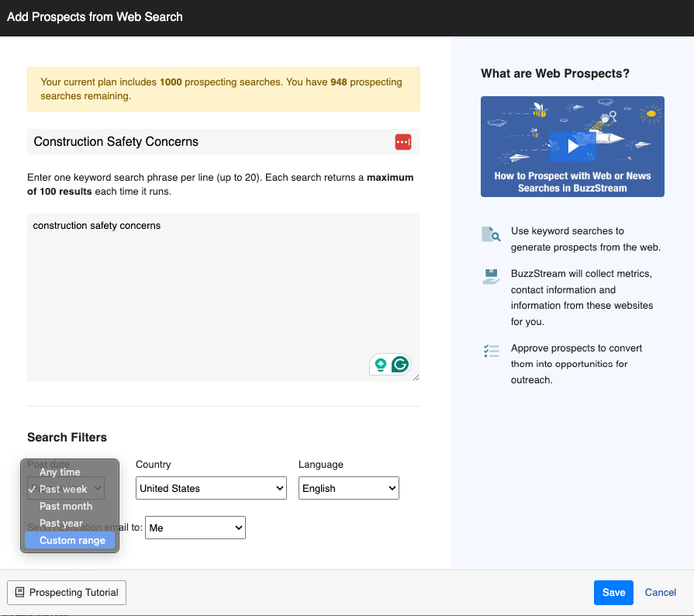
Task: Click the book icon on Prospecting Tutorial
Action: [20, 592]
